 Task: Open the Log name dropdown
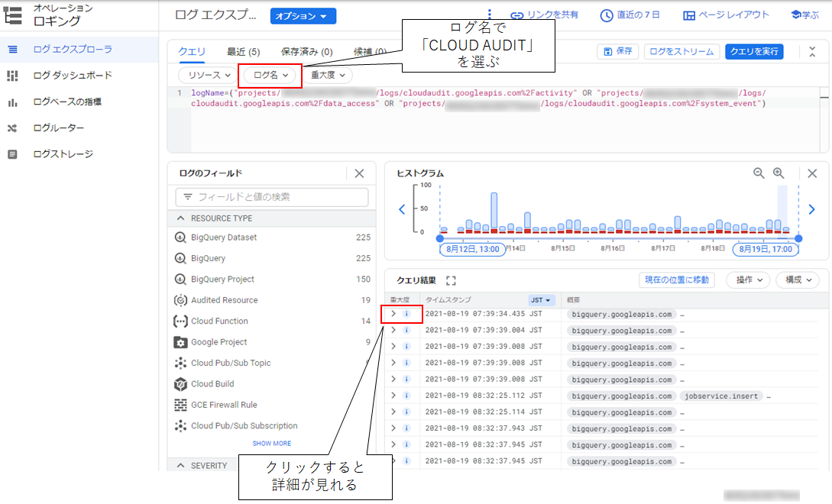pyautogui.click(x=270, y=76)
